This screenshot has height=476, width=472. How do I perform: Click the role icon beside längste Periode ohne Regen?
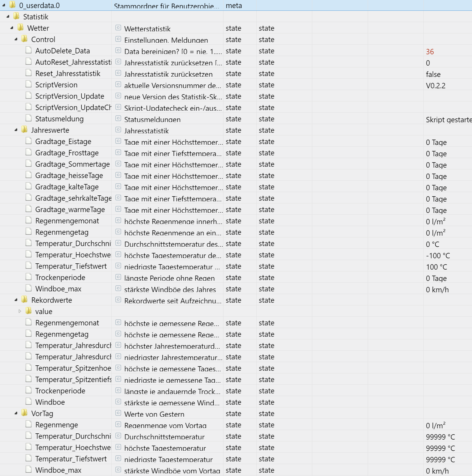118,277
